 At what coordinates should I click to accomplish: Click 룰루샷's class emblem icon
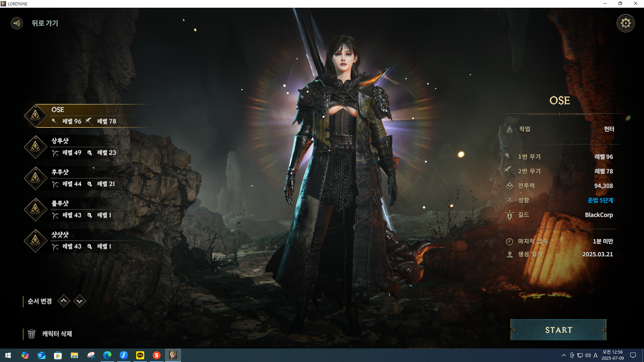[35, 209]
